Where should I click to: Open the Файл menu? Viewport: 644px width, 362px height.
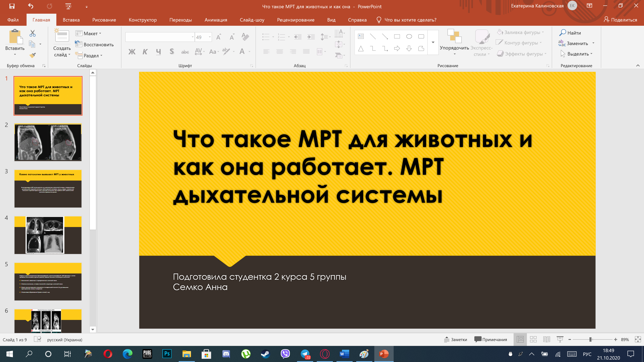[x=13, y=20]
